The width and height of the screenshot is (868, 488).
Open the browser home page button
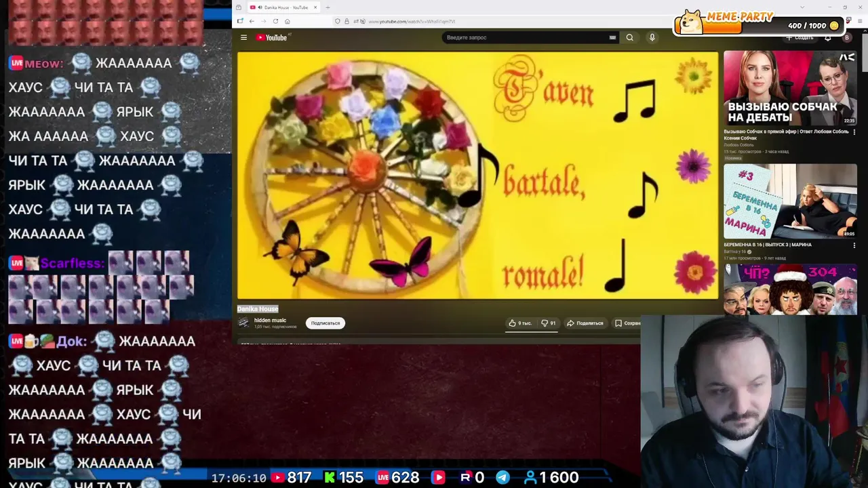(x=288, y=21)
